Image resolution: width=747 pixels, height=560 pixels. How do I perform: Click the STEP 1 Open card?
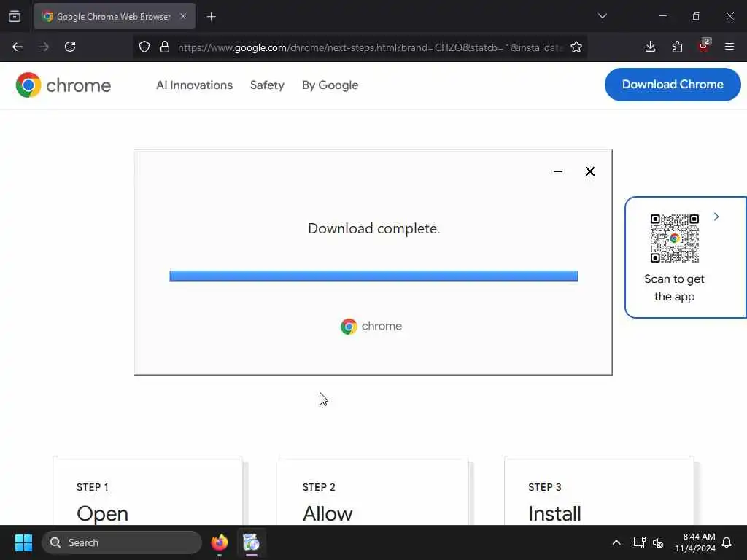click(147, 491)
